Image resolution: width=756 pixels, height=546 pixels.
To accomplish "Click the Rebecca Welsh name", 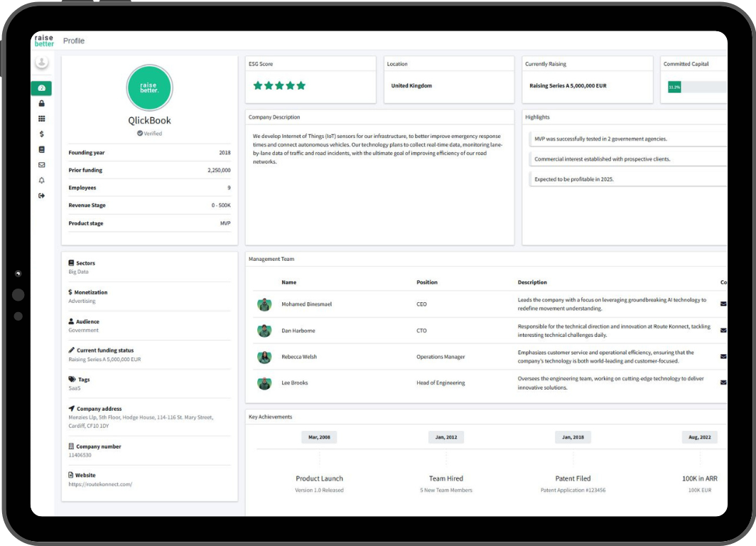I will (299, 357).
